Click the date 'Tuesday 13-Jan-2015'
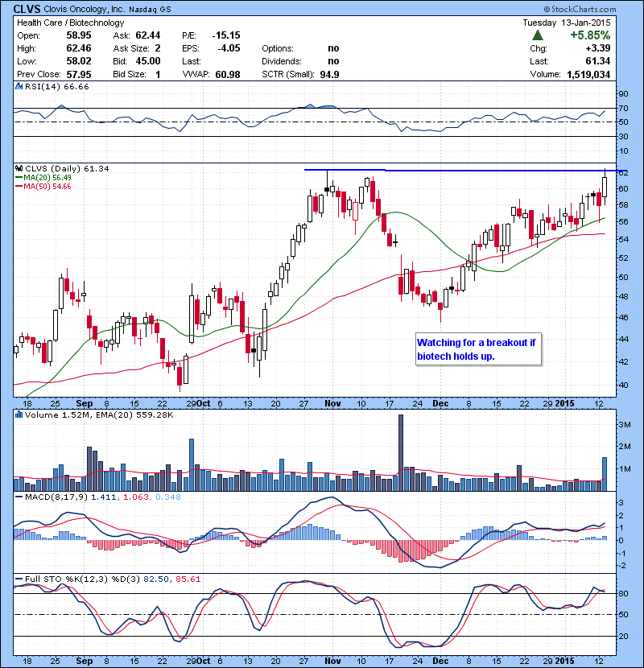Screen dimensions: 644x668 pos(567,23)
